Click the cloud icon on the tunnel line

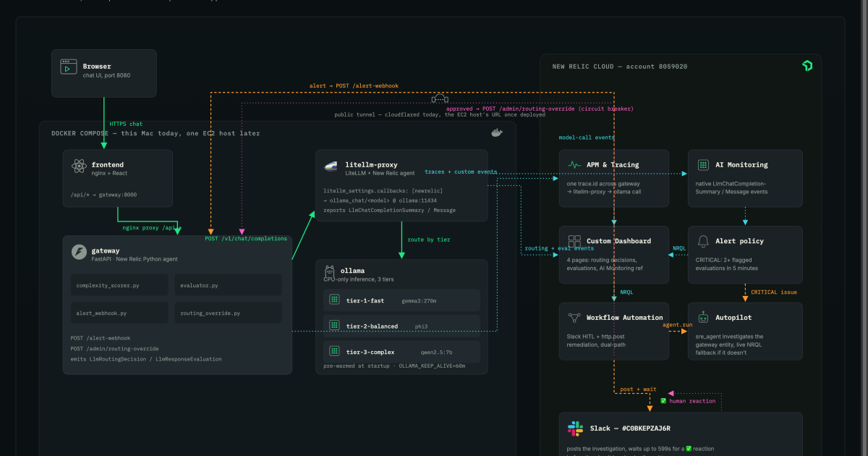441,98
